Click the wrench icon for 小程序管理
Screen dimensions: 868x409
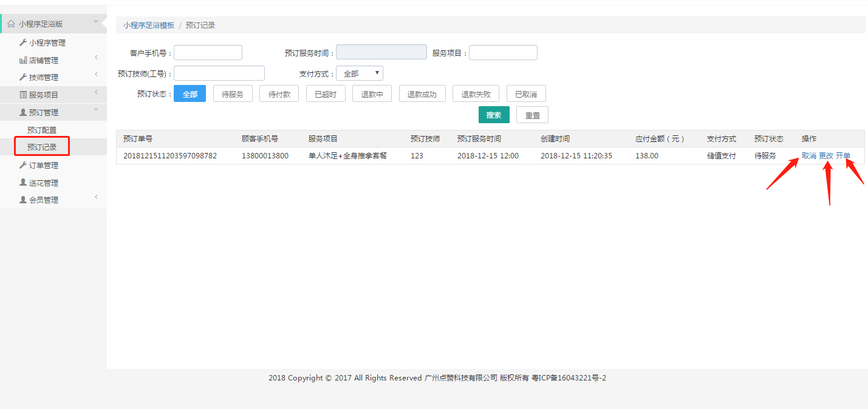23,43
